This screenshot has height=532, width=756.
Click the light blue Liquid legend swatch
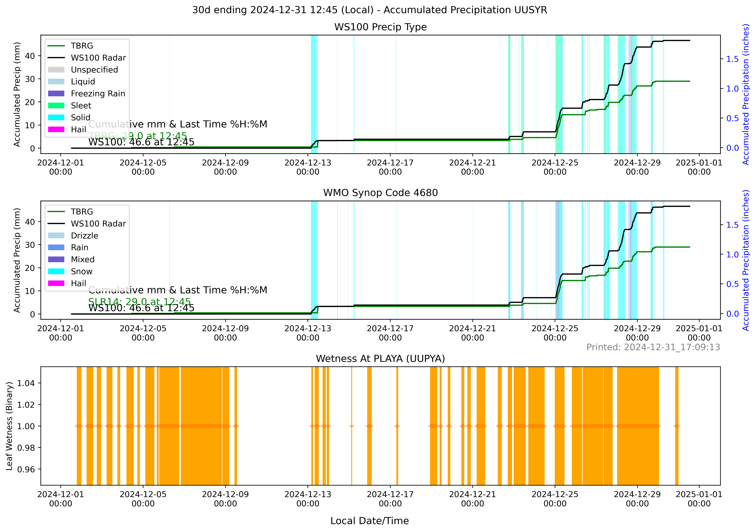click(56, 82)
